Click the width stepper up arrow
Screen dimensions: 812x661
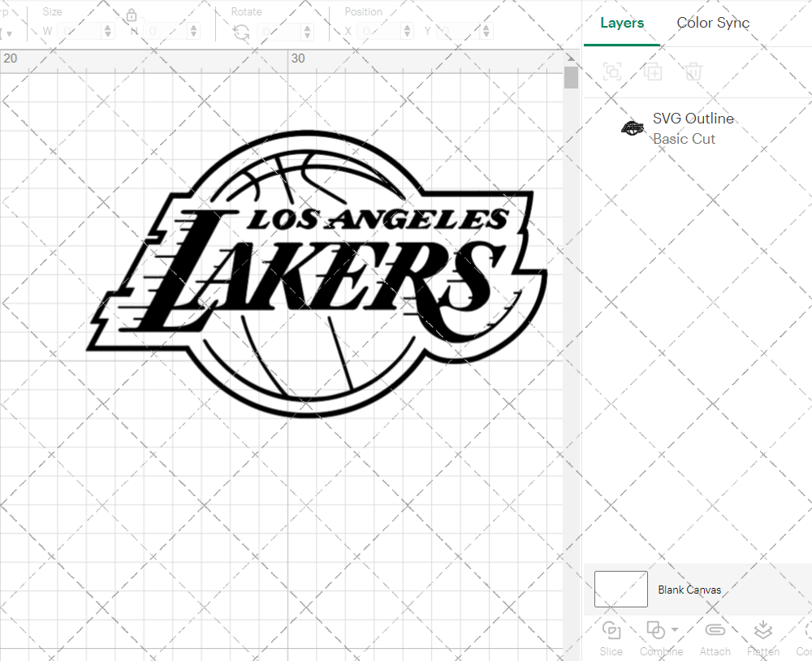tap(106, 26)
